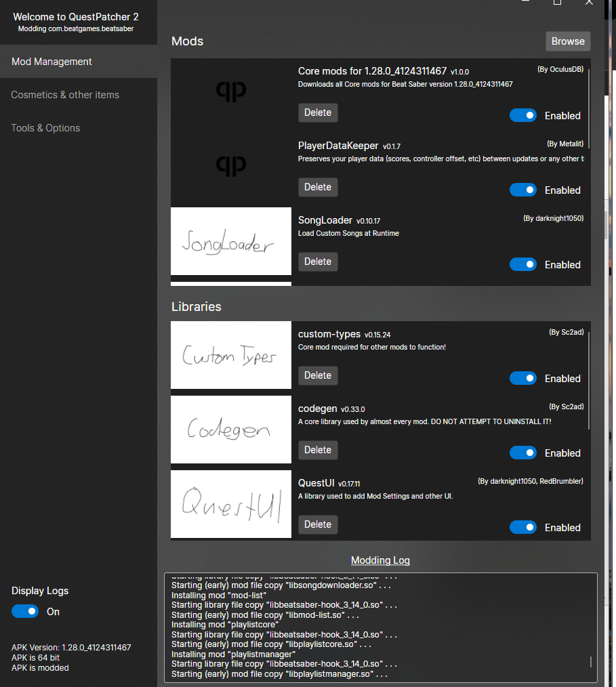Click 'Installing mod "playlistmanager"' log line

click(x=234, y=654)
